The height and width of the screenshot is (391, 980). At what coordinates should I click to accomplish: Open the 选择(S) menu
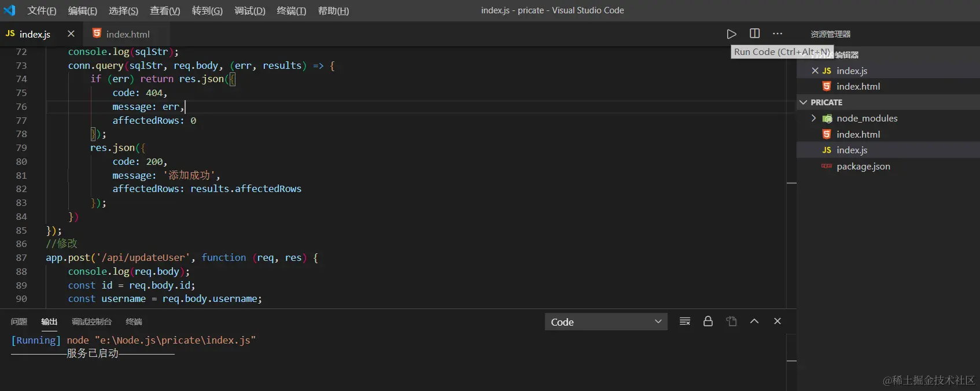pos(123,10)
